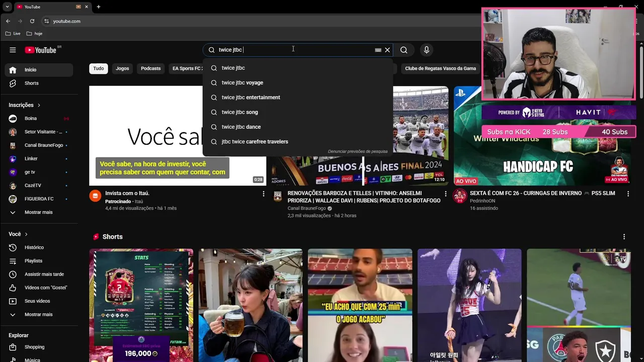The image size is (644, 362).
Task: Open the short with woman drinking beer
Action: (x=251, y=305)
